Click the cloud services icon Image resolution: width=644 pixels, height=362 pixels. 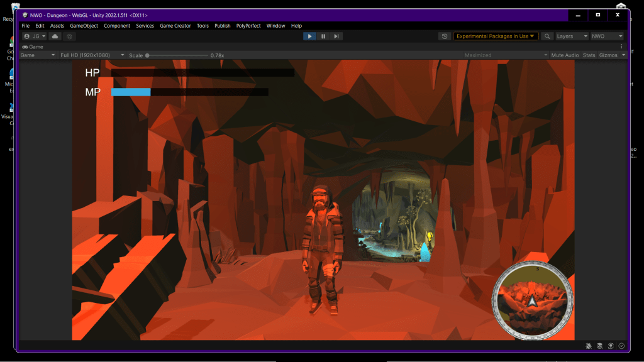click(x=55, y=36)
